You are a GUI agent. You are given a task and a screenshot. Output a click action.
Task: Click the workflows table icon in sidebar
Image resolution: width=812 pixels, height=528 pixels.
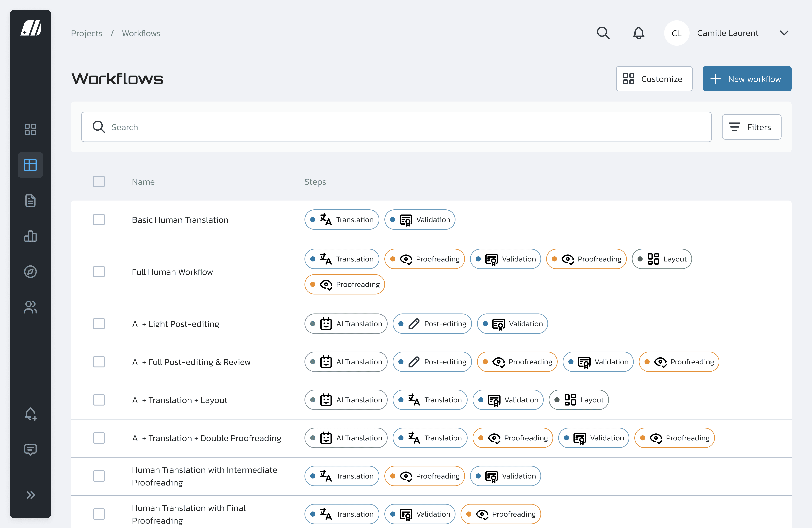30,165
